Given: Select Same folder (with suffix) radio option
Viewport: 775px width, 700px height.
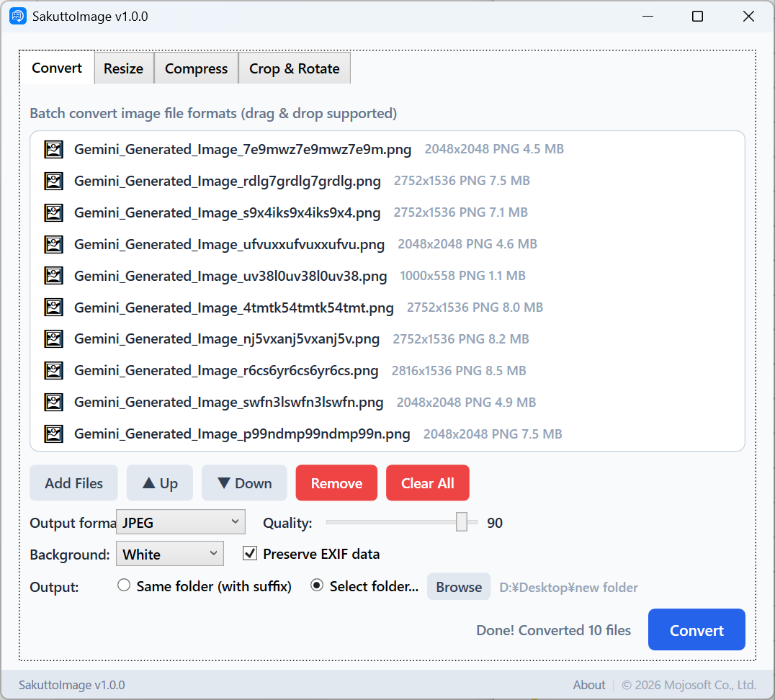Looking at the screenshot, I should [124, 585].
